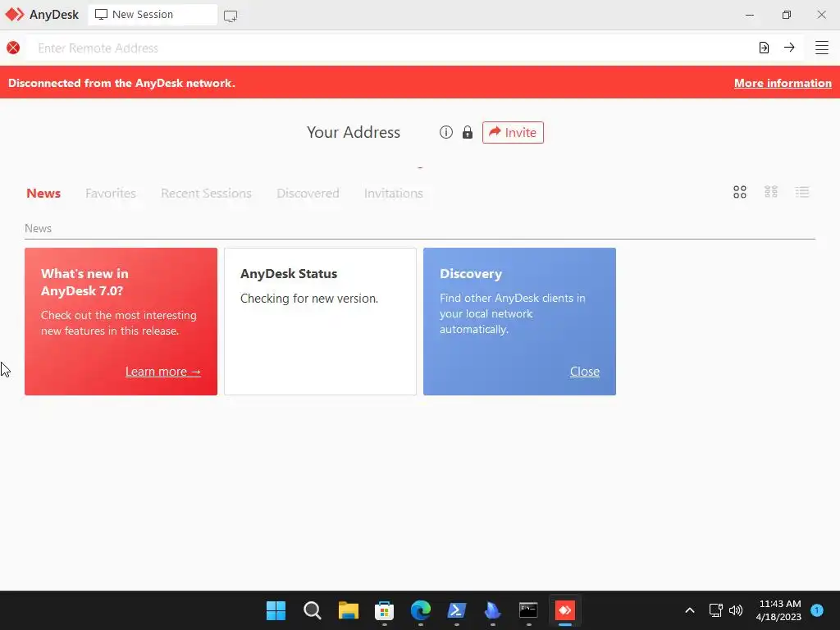
Task: Open the notification badge icon
Action: 817,610
